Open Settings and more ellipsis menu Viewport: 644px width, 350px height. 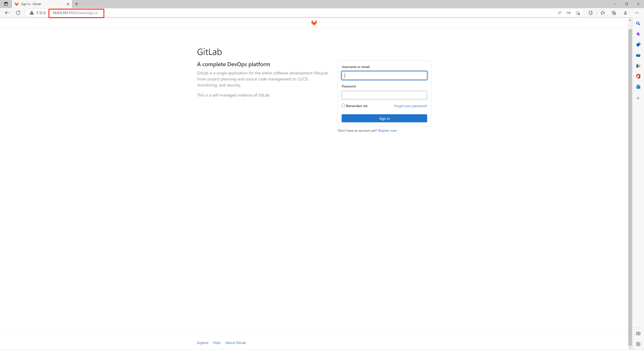click(x=637, y=13)
